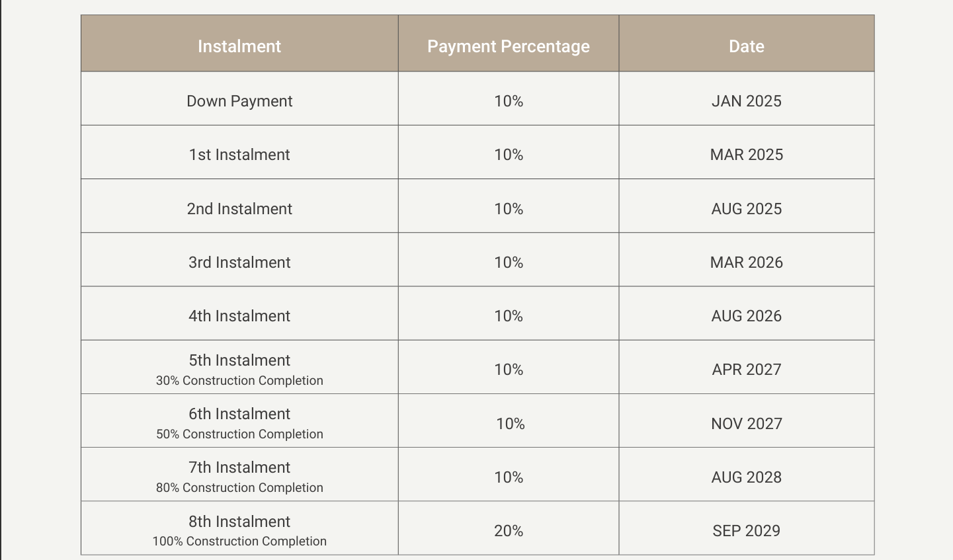
Task: Select the AUG 2026 date cell
Action: (x=746, y=316)
